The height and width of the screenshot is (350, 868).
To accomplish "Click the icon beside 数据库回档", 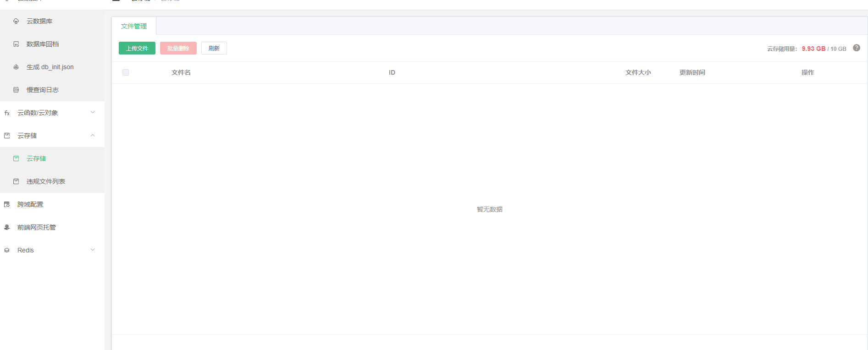I will (x=16, y=44).
